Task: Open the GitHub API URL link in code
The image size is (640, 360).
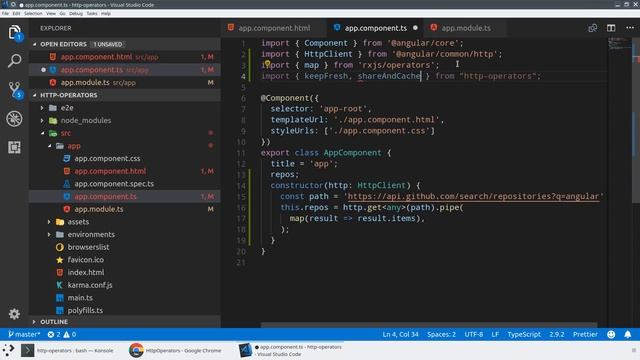Action: point(473,196)
